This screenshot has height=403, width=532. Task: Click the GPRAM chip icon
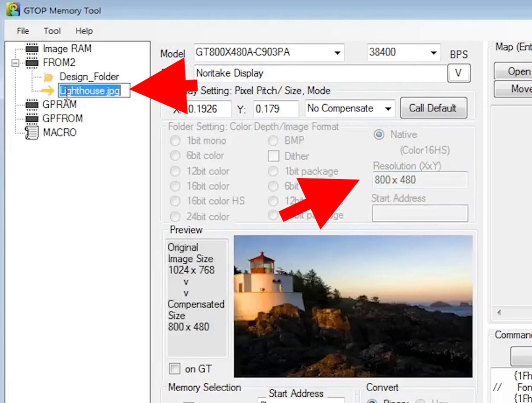pos(32,105)
